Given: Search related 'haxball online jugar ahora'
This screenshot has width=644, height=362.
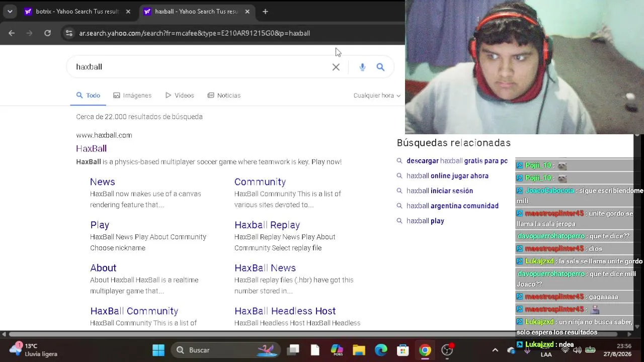Looking at the screenshot, I should pyautogui.click(x=447, y=176).
